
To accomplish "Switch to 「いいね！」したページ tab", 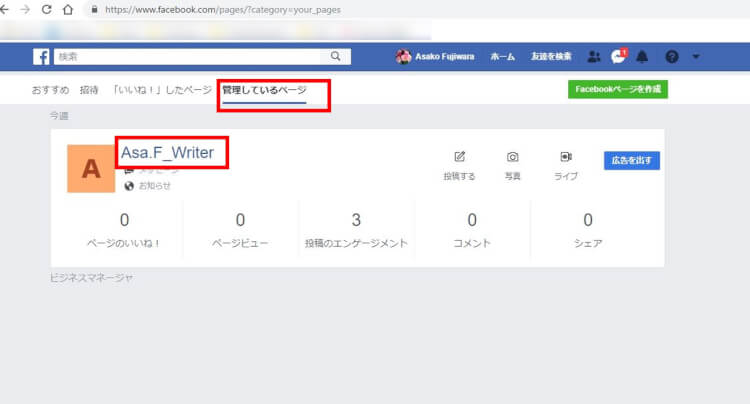I will [161, 90].
